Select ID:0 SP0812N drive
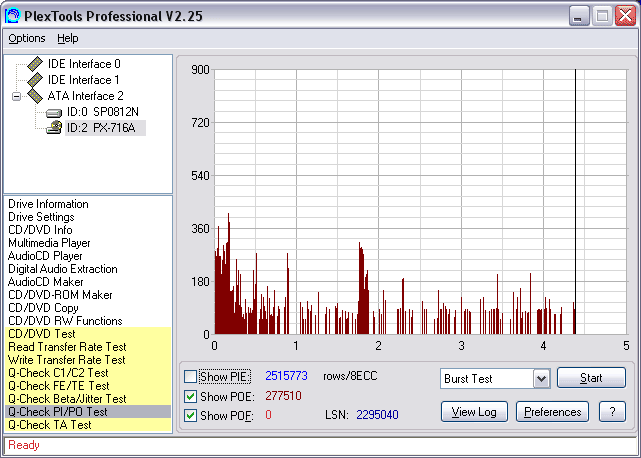Viewport: 641px width, 458px height. (x=103, y=112)
